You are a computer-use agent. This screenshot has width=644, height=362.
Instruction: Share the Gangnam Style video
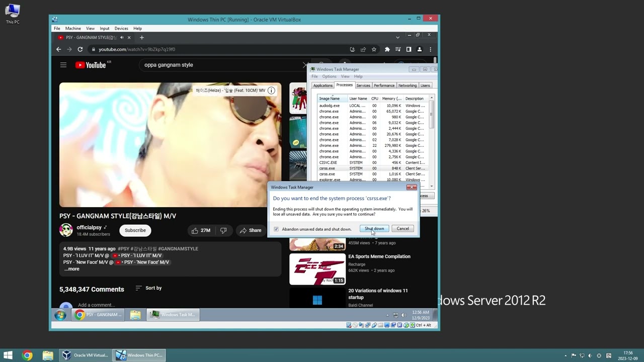coord(251,230)
